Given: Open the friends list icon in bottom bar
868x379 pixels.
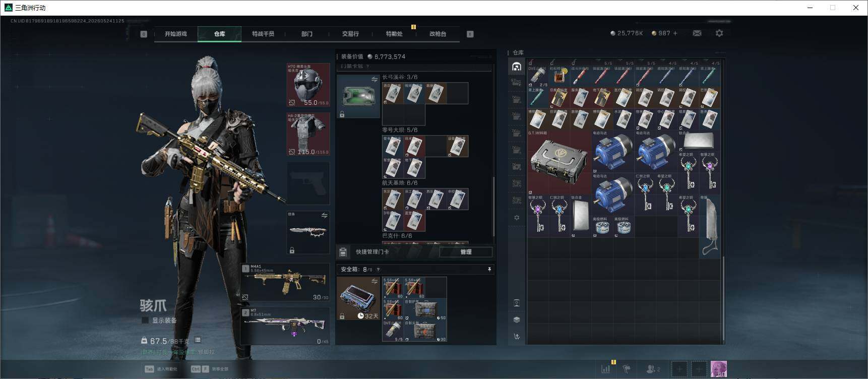Looking at the screenshot, I should [653, 369].
